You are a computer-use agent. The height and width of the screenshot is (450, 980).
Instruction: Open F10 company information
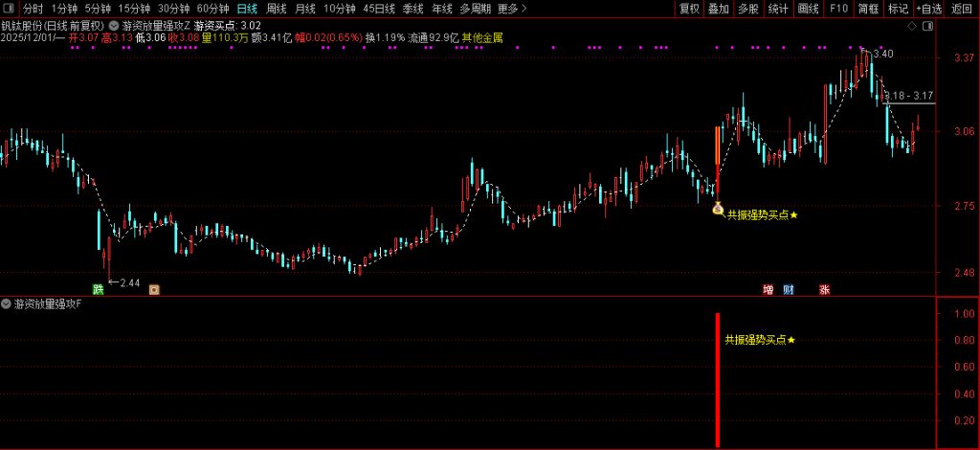[838, 9]
